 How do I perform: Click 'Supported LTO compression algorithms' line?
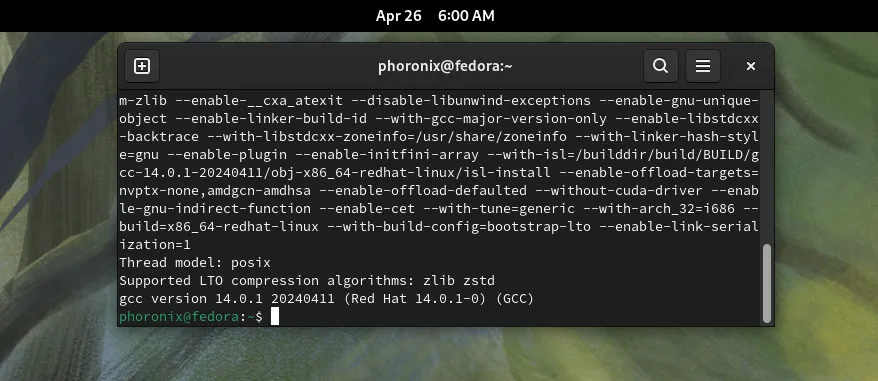coord(307,281)
